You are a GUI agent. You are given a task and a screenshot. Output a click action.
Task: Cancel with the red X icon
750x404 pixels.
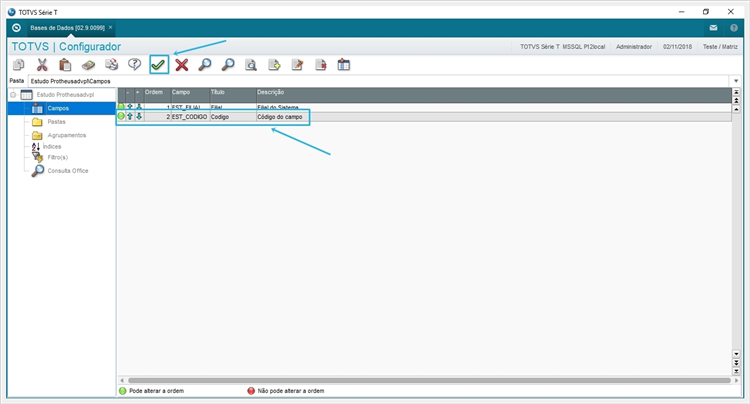click(x=182, y=65)
